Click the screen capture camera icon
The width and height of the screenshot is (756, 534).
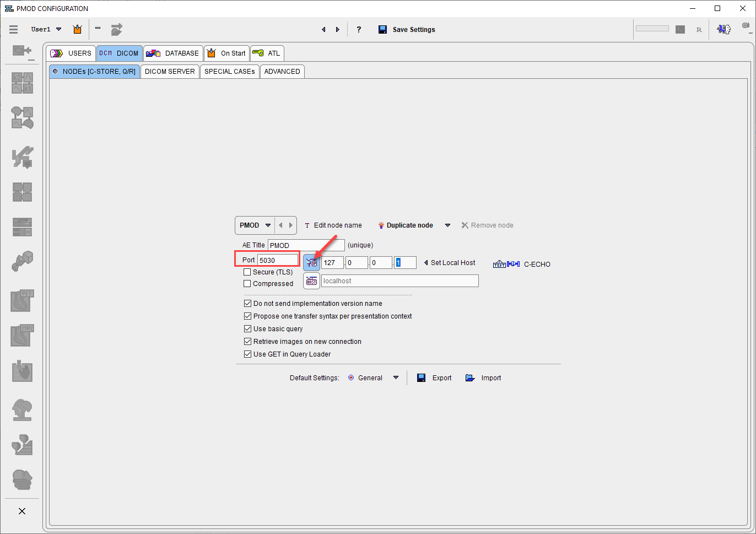click(746, 26)
